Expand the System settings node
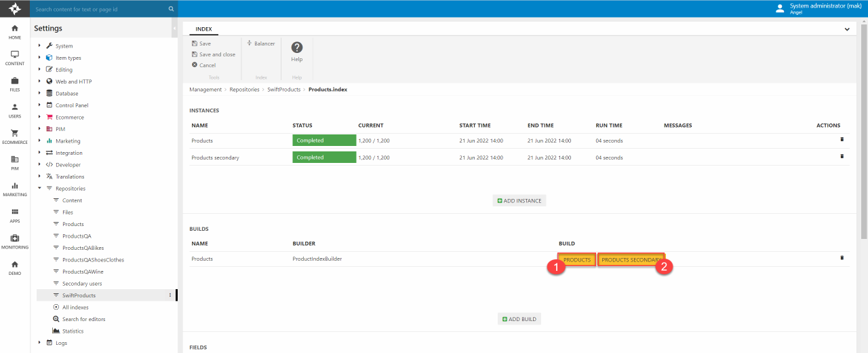 pyautogui.click(x=40, y=46)
